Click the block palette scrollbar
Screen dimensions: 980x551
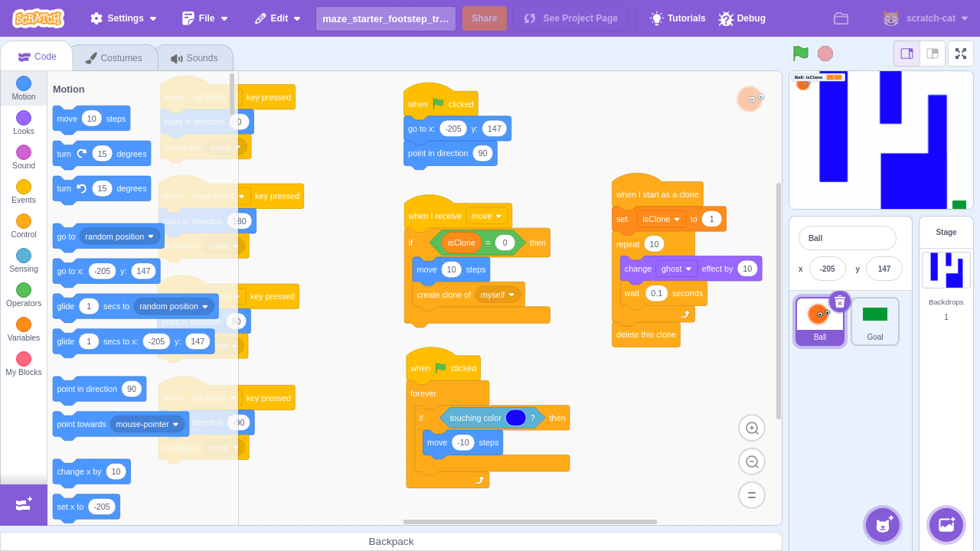(232, 94)
